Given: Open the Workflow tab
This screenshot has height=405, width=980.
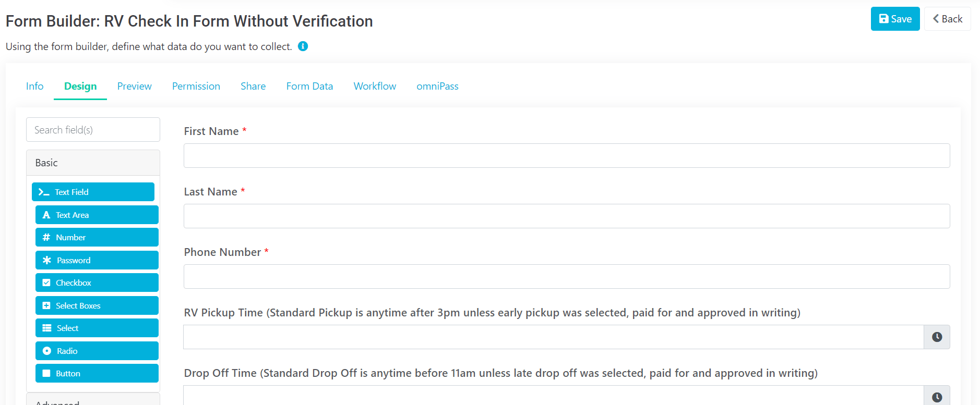Looking at the screenshot, I should pos(375,87).
